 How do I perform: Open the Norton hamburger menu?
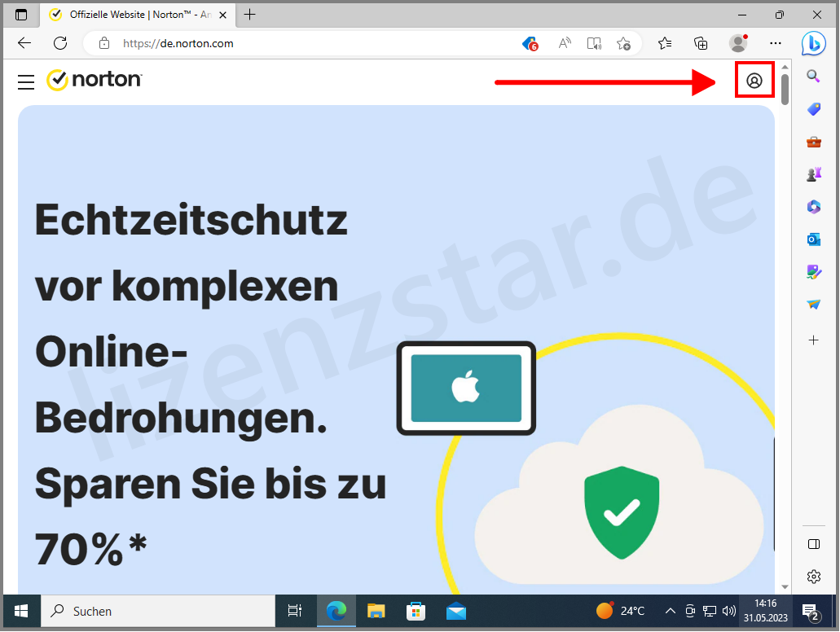(x=26, y=81)
